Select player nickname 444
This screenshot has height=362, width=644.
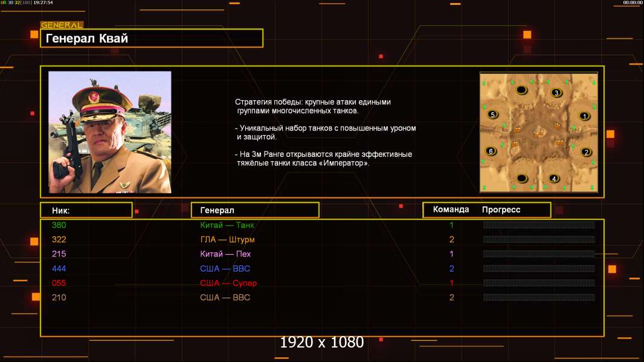[x=59, y=268]
